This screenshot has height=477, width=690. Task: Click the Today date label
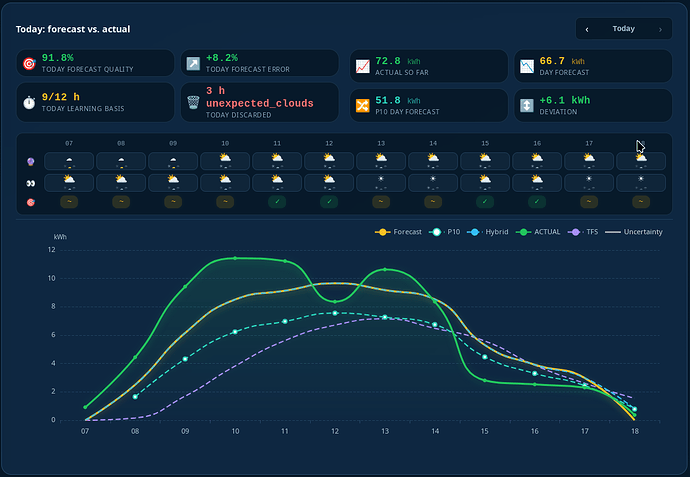(624, 29)
